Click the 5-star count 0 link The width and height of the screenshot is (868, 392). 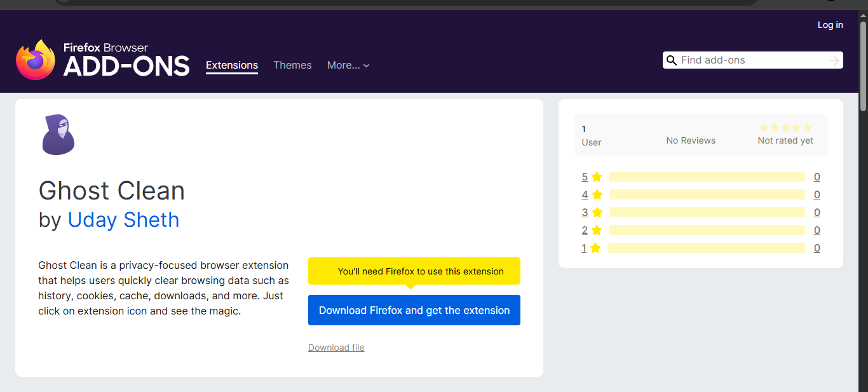coord(817,177)
